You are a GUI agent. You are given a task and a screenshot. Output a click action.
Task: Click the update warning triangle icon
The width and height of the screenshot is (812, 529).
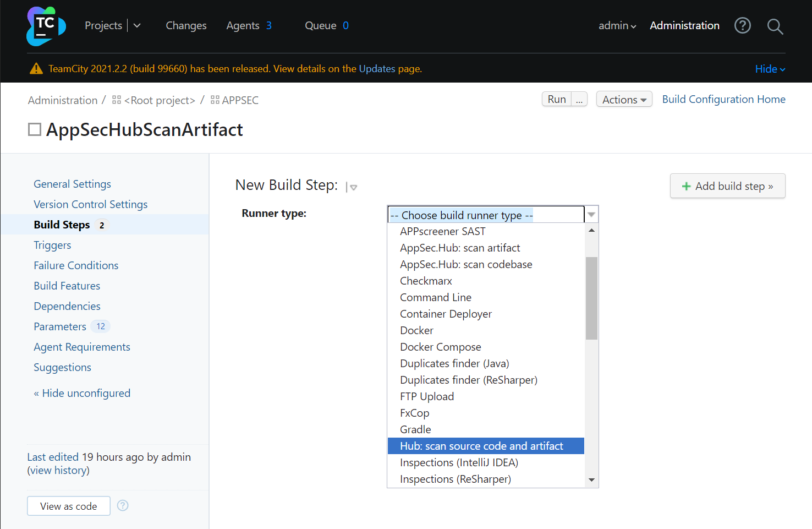[x=36, y=69]
